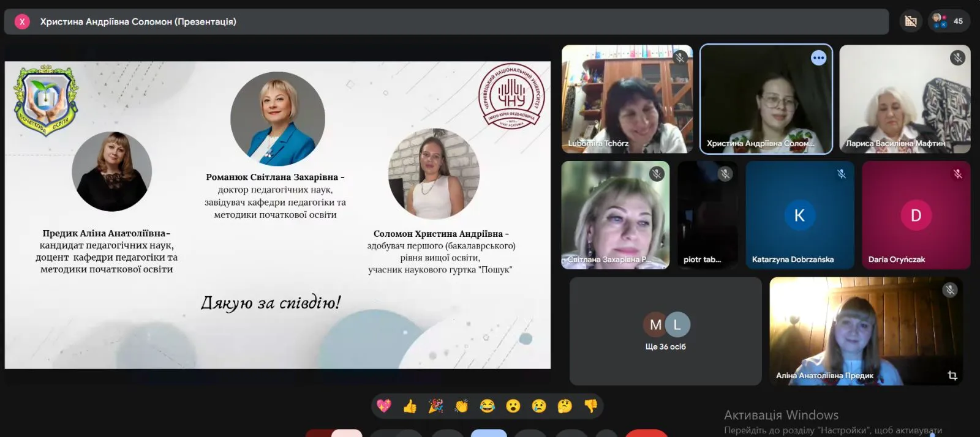
Task: Click the pink X avatar in presentation header
Action: coord(22,21)
